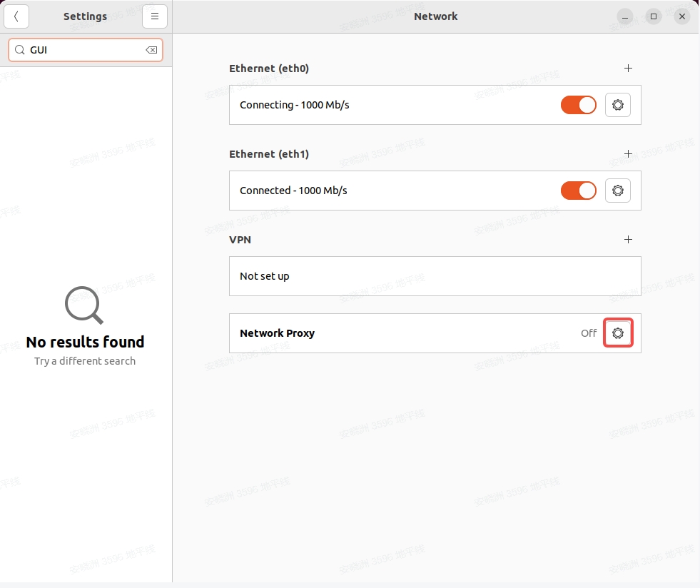Open the Settings hamburger menu
Viewport: 700px width, 588px height.
tap(154, 16)
